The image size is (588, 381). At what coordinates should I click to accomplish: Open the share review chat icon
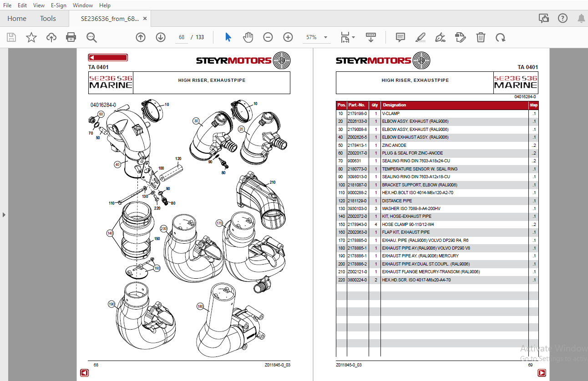[x=544, y=18]
